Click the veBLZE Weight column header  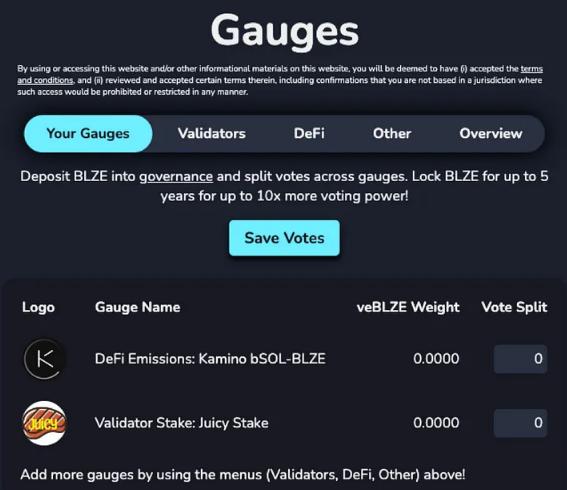[x=408, y=307]
